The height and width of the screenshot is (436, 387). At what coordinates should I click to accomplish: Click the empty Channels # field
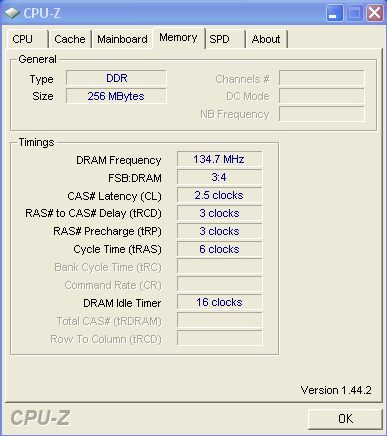click(322, 78)
